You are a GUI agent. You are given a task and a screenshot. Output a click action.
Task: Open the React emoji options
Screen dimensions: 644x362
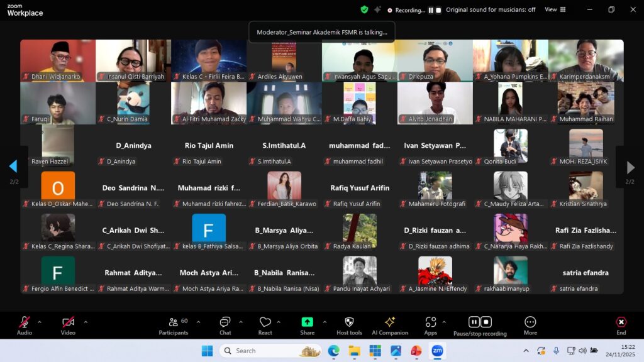[x=265, y=325]
